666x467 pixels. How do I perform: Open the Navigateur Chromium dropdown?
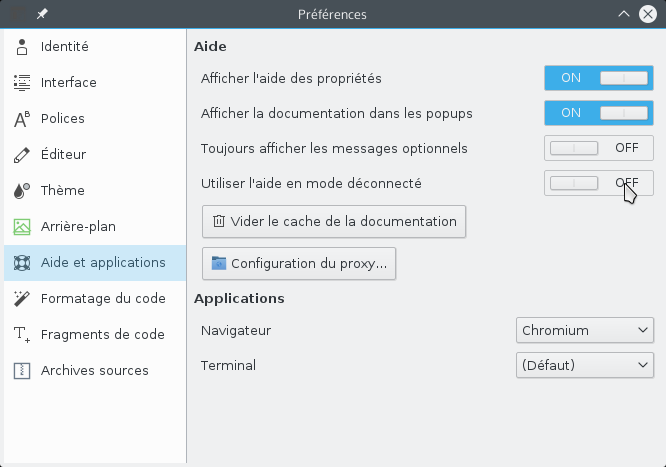pyautogui.click(x=585, y=330)
